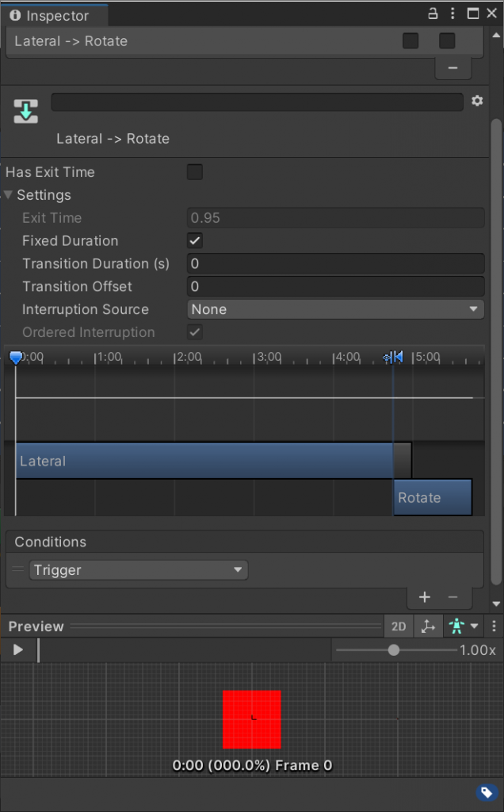The width and height of the screenshot is (504, 812).
Task: Lock the Inspector panel with padlock icon
Action: 433,13
